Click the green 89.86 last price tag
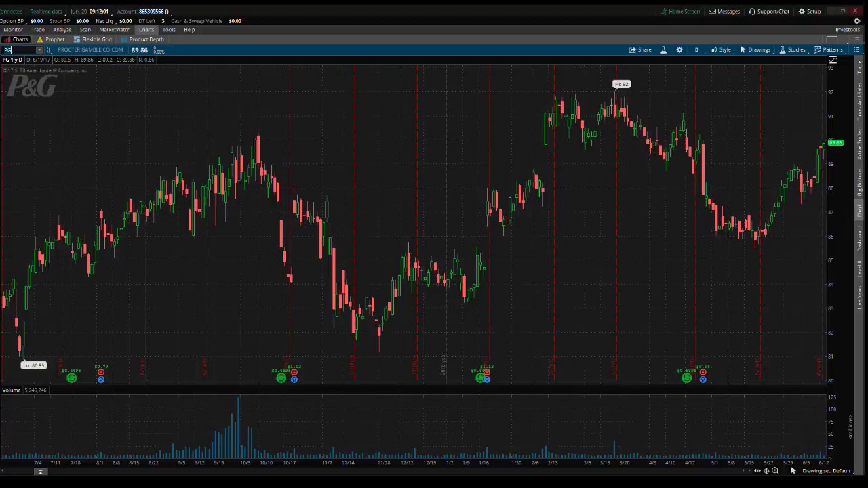 835,143
